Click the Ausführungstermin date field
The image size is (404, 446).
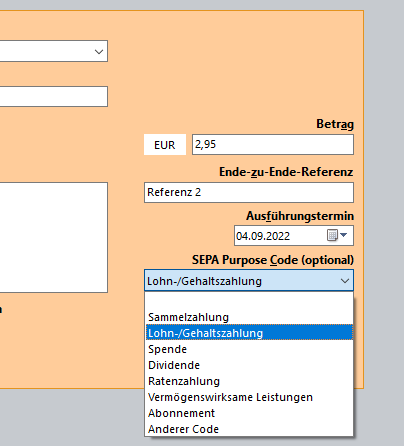(280, 236)
